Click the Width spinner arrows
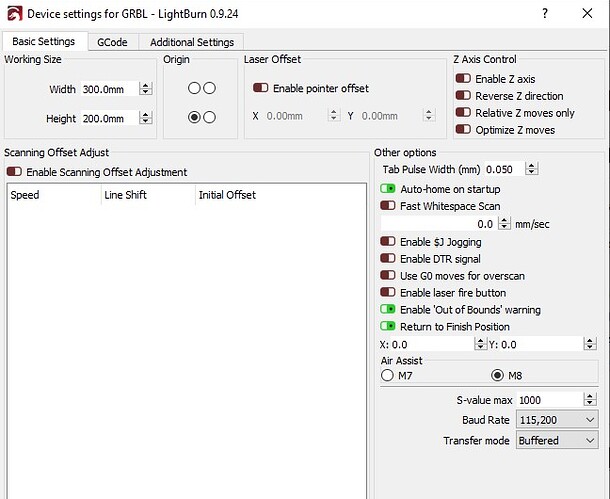 (x=145, y=89)
